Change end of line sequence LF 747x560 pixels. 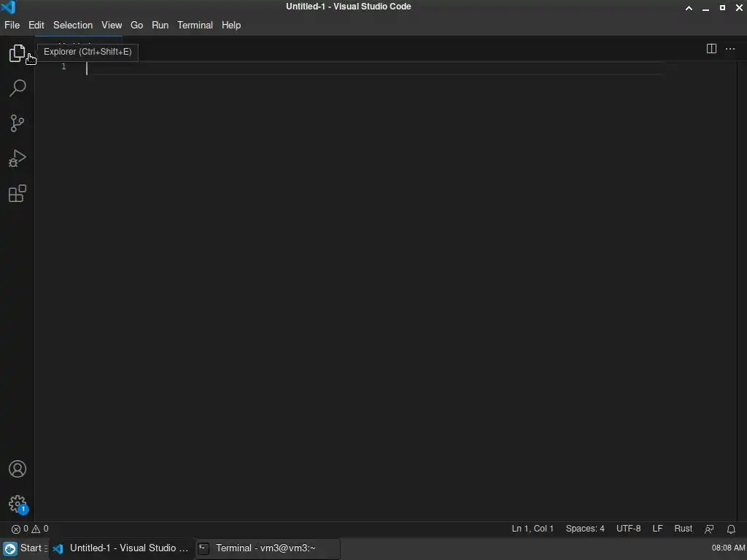click(x=657, y=529)
